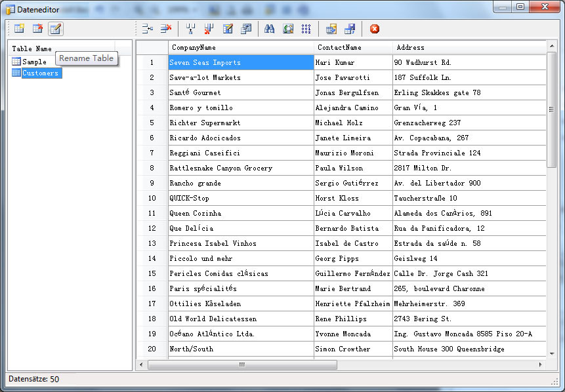Select the row 10 header
565x392 pixels.
[x=152, y=199]
